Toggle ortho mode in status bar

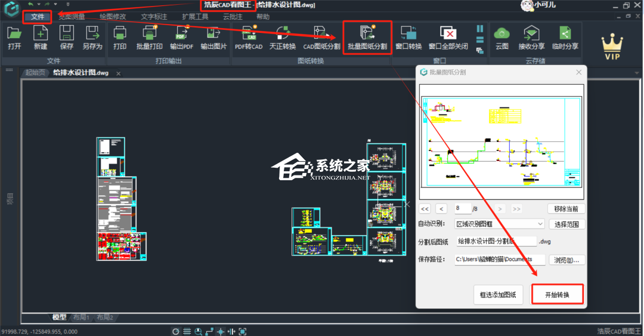tap(209, 331)
